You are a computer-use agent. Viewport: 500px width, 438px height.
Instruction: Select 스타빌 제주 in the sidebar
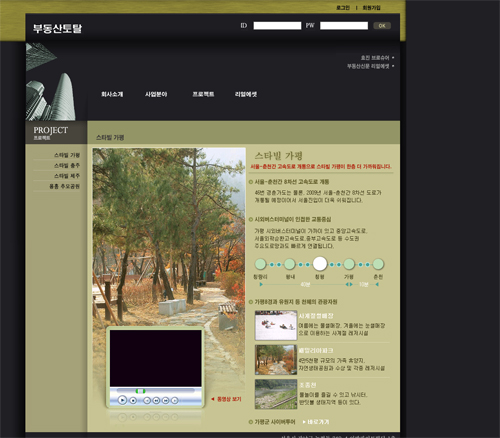tap(67, 176)
